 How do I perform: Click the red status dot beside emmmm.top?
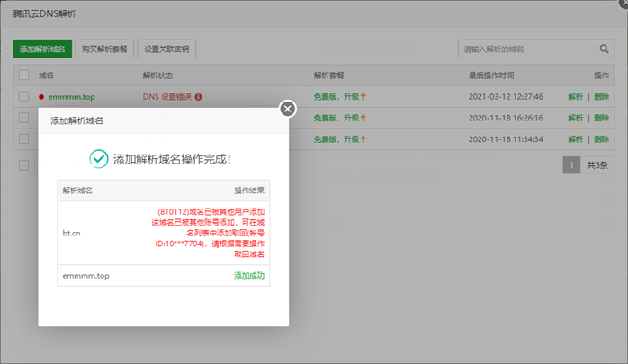[x=41, y=97]
